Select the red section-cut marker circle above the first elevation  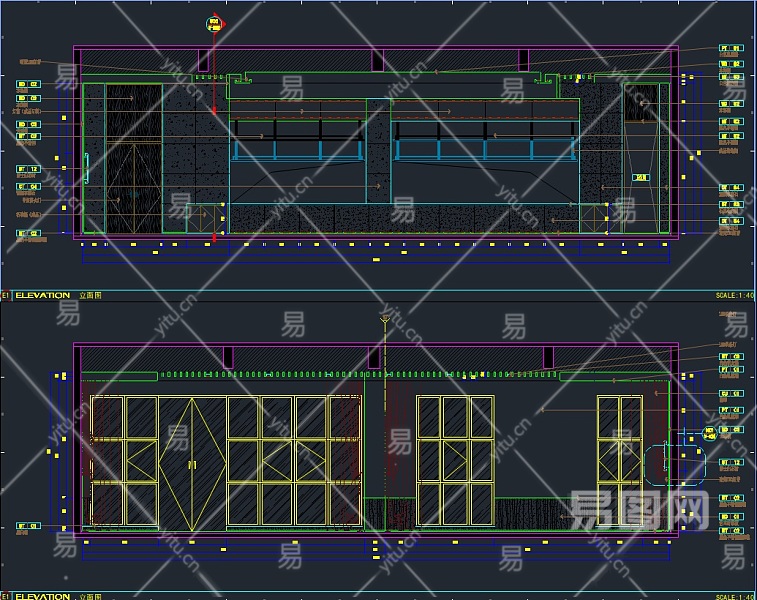pos(214,24)
